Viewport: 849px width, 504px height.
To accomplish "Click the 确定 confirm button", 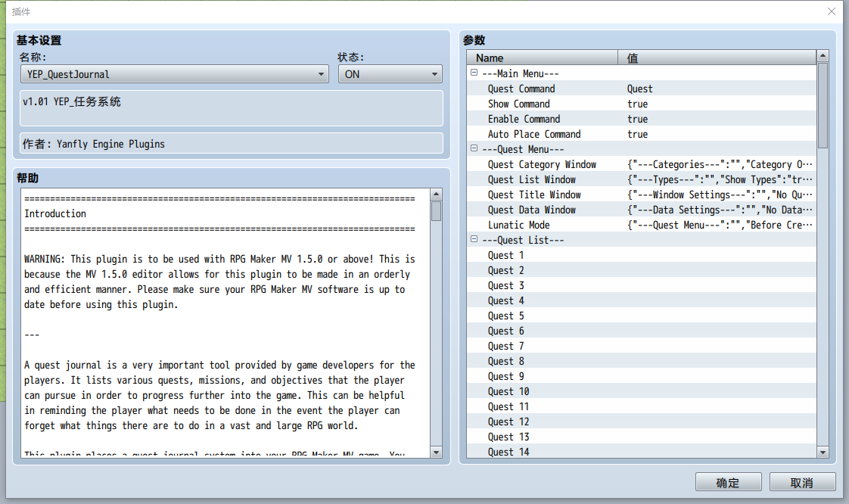I will click(x=728, y=482).
